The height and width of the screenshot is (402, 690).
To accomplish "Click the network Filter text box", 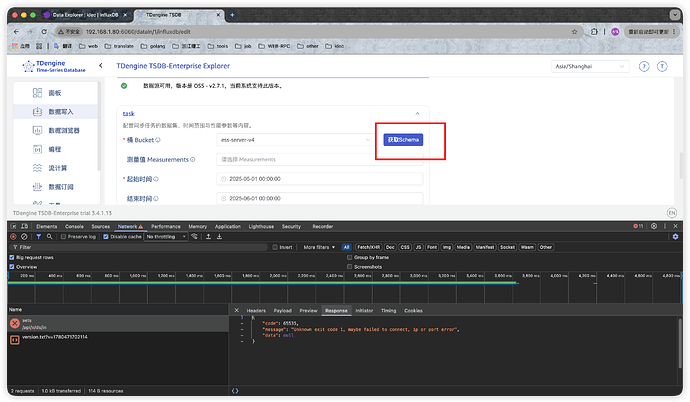I will pyautogui.click(x=139, y=247).
